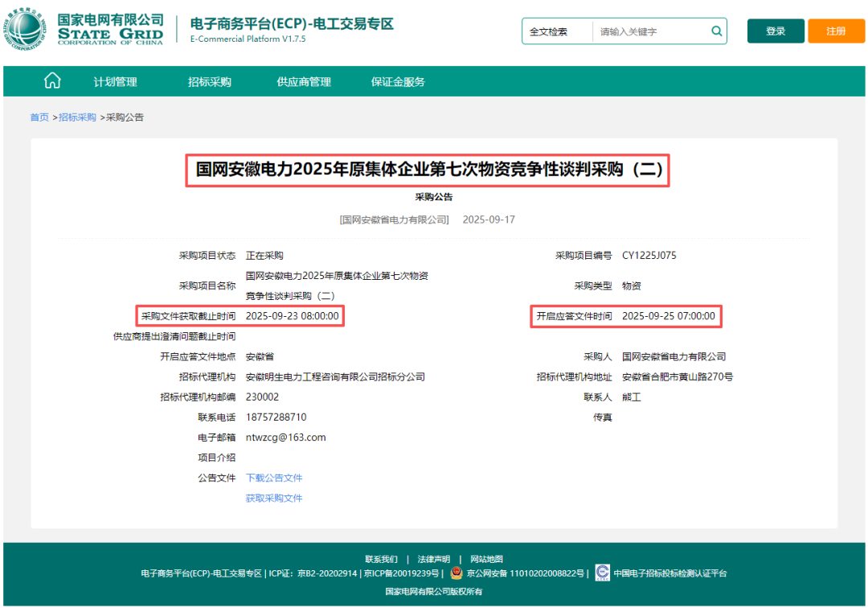Expand the 供应商管理 navigation menu
Viewport: 868px width, 608px height.
point(303,81)
